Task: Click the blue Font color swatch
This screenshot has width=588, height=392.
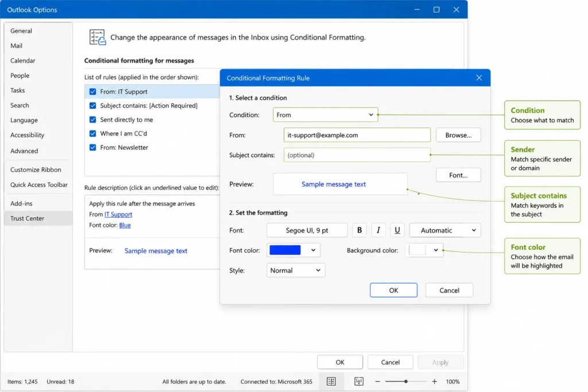Action: pos(285,250)
